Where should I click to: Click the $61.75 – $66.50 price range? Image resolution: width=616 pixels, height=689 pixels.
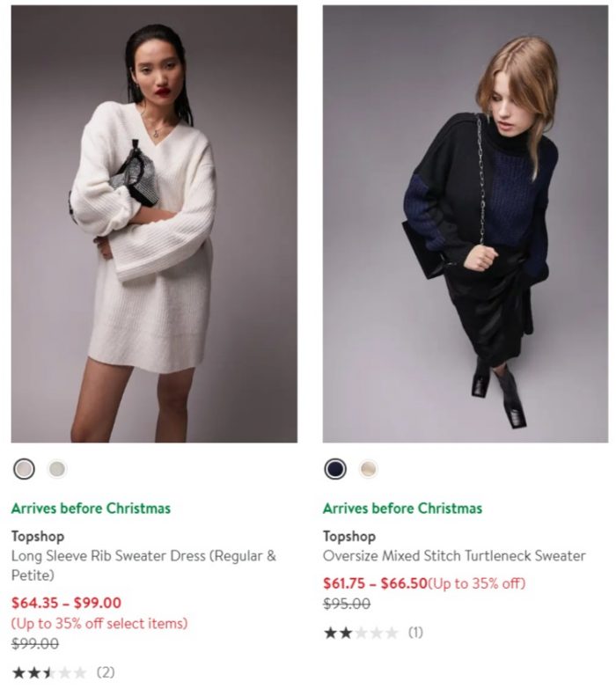click(375, 583)
